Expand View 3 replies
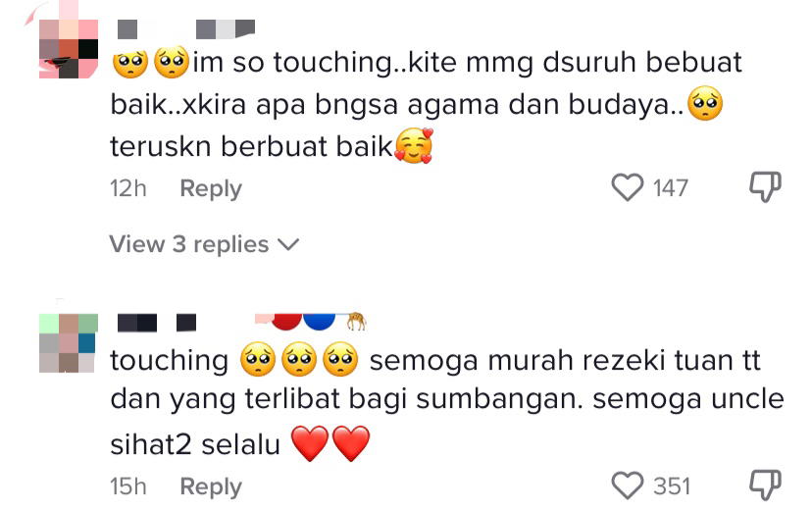Screen dimensions: 812x509 tap(204, 244)
